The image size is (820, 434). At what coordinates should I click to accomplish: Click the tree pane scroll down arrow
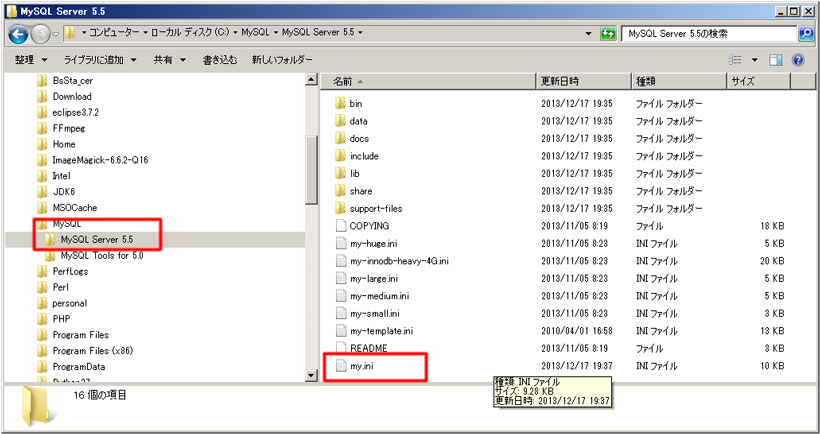click(x=311, y=375)
